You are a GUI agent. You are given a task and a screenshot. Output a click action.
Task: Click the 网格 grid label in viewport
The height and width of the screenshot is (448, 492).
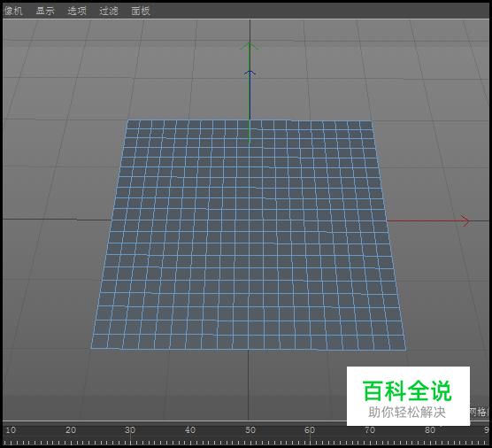click(479, 412)
